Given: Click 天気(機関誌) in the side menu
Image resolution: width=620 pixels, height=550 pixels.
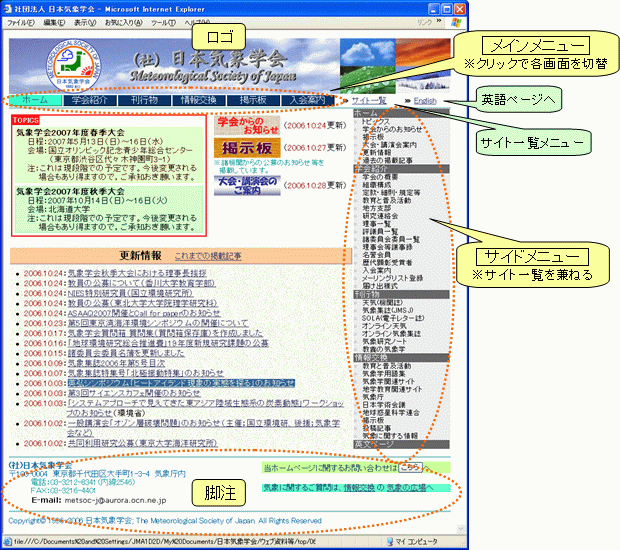Looking at the screenshot, I should 382,302.
